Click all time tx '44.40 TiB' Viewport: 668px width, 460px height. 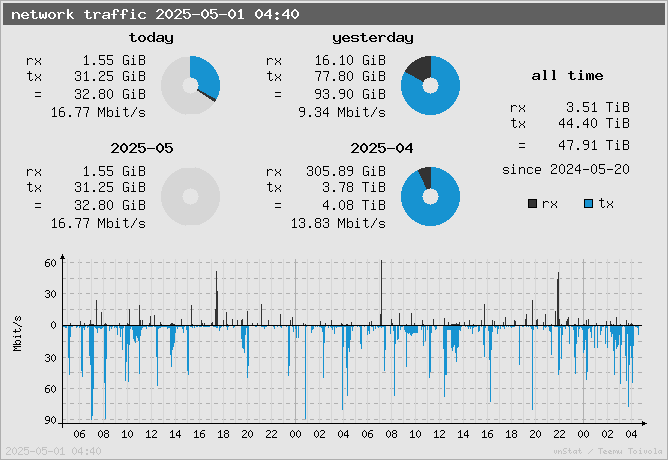(594, 124)
